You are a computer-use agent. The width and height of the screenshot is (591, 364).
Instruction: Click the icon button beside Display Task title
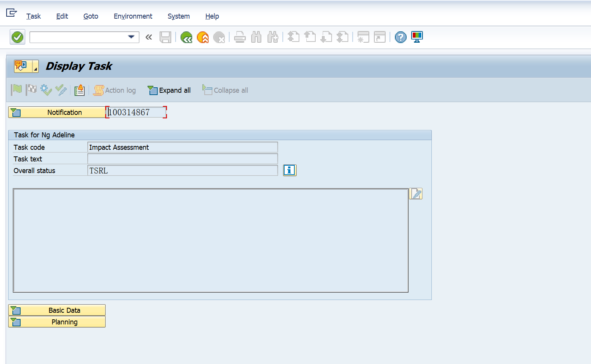26,66
